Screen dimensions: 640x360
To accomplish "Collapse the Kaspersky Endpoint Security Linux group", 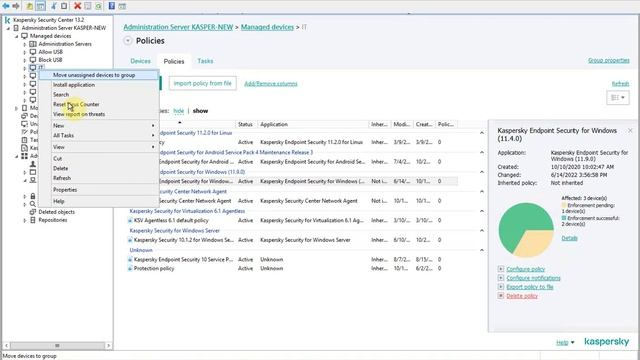I will [482, 133].
